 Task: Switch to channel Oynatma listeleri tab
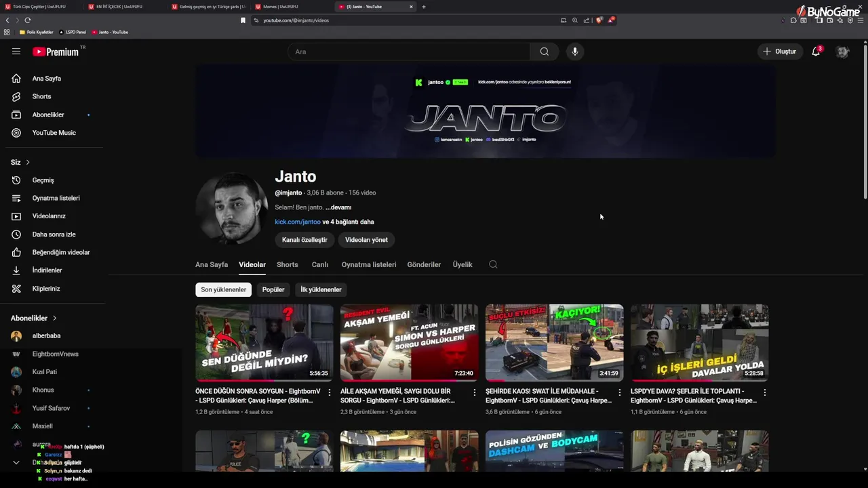click(369, 264)
